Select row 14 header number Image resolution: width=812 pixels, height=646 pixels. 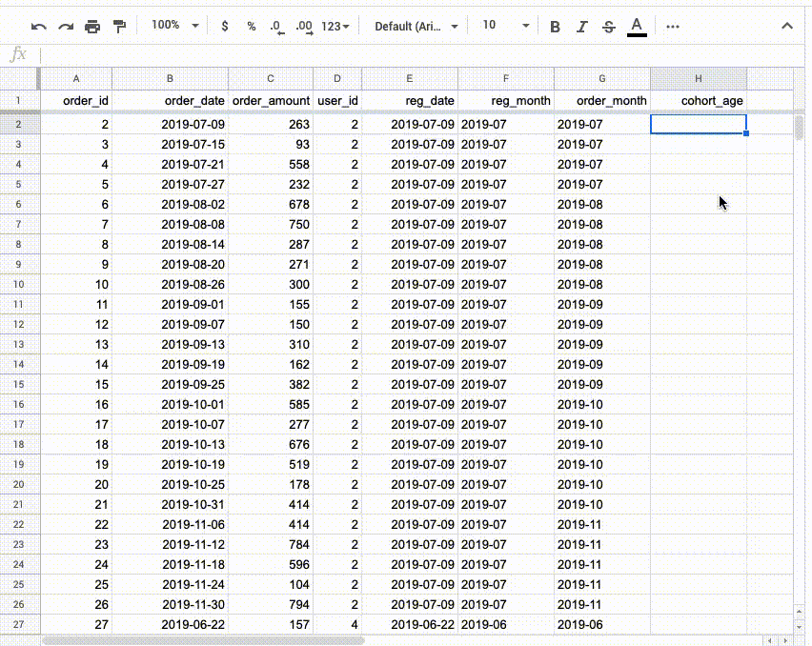tap(19, 364)
